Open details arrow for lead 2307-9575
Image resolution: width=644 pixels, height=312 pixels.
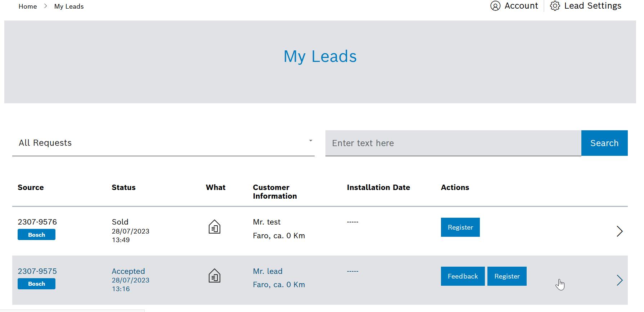pos(620,280)
